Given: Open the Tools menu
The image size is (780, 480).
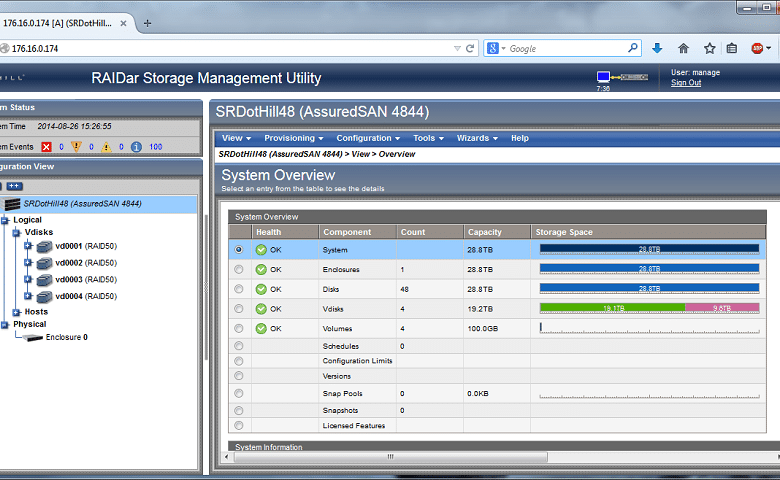Looking at the screenshot, I should pos(428,138).
